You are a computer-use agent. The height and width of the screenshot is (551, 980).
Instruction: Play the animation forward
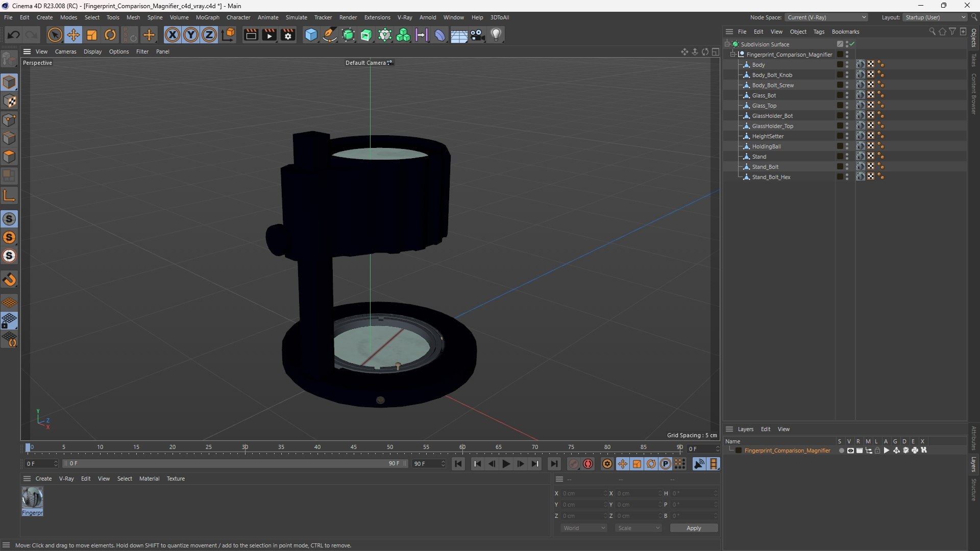click(506, 464)
